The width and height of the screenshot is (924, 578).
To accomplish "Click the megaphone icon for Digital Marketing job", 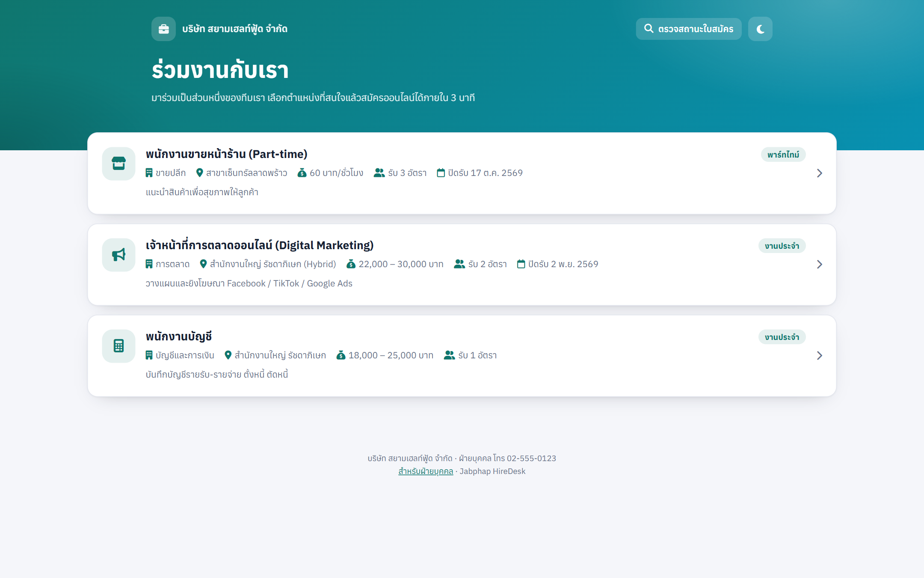I will click(118, 255).
